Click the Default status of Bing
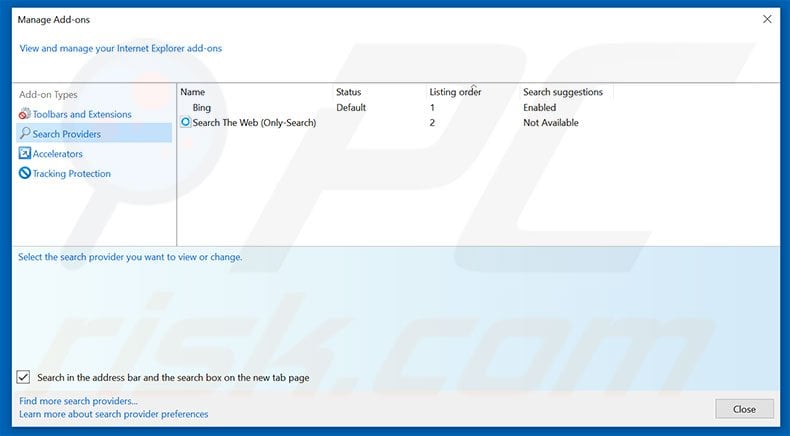 click(x=351, y=107)
